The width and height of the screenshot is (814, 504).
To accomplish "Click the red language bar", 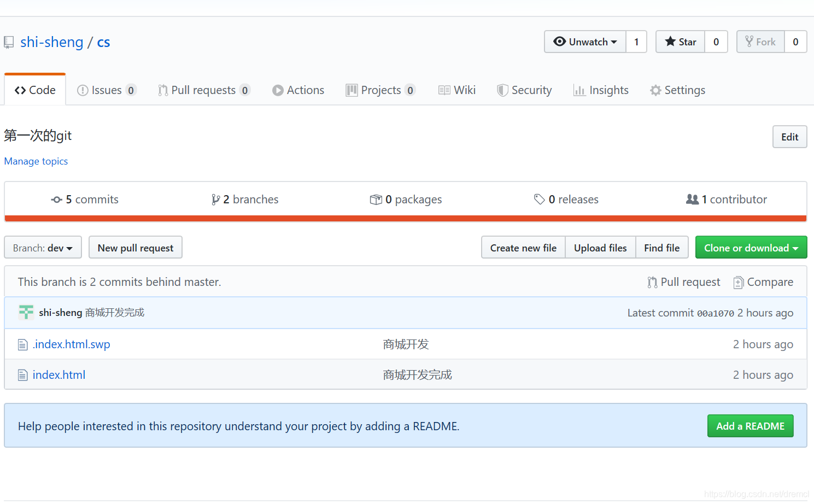I will (406, 219).
